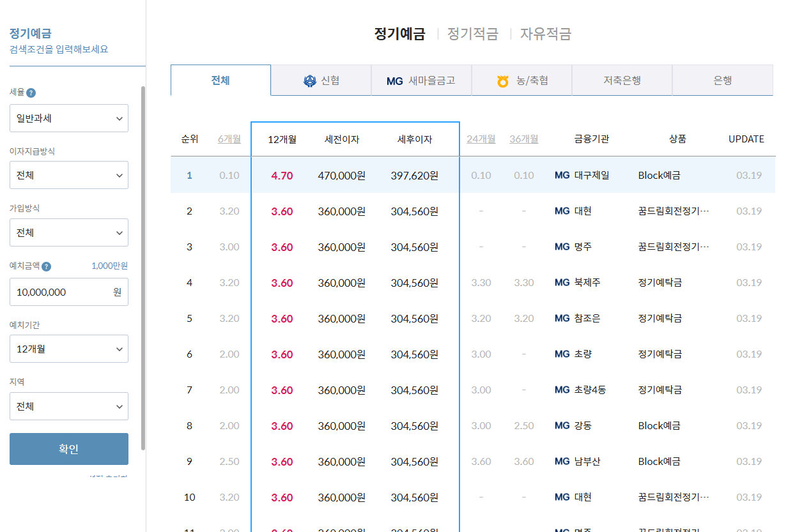Click the left panel vertical scrollbar

143,268
